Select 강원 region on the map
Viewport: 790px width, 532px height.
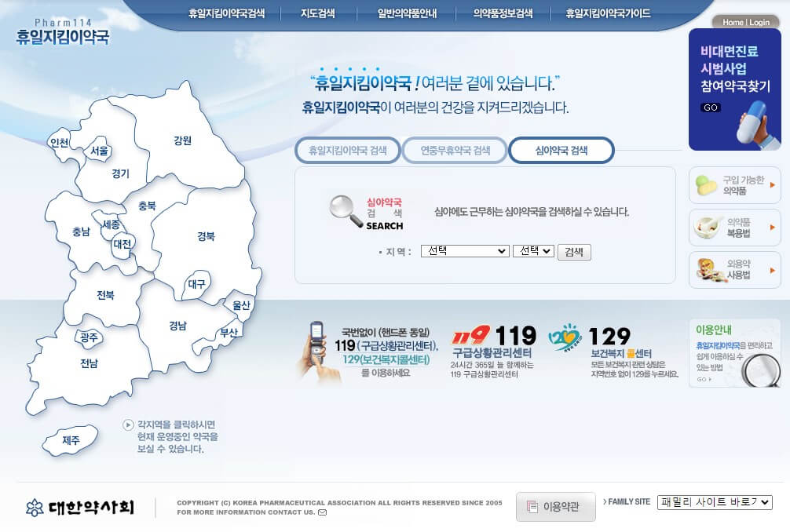182,140
